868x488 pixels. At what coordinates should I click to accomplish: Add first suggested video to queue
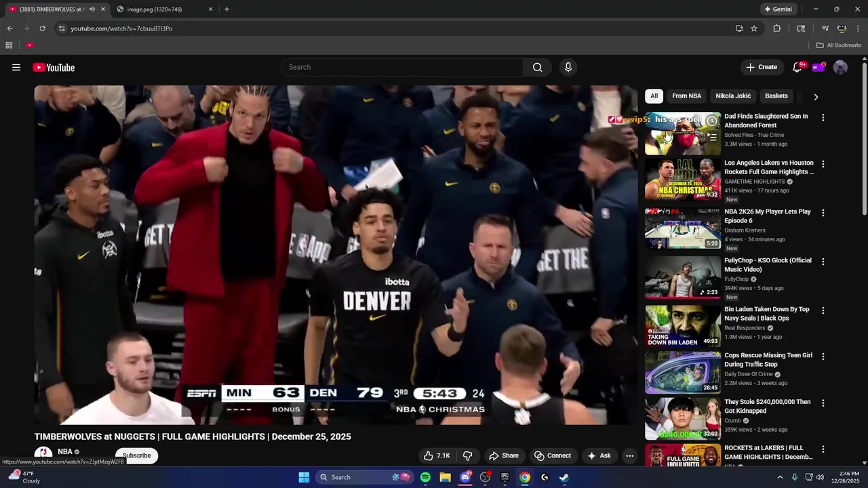point(712,137)
